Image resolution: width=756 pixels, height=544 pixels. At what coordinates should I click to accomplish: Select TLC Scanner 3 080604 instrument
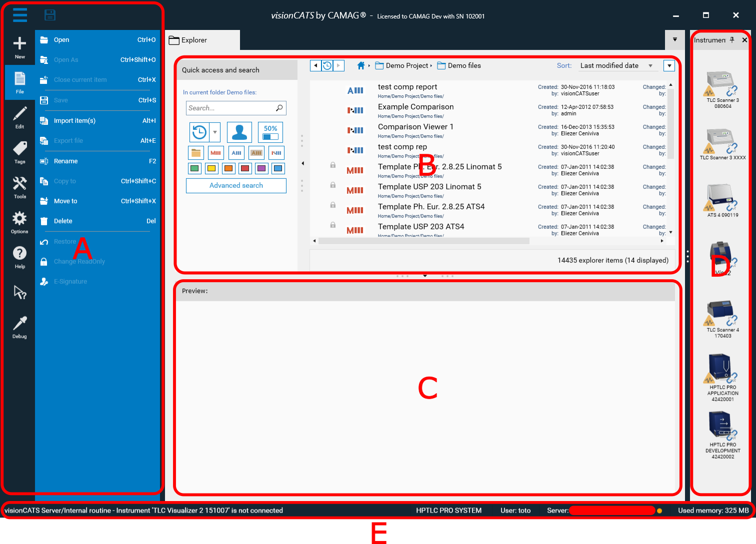pos(722,90)
